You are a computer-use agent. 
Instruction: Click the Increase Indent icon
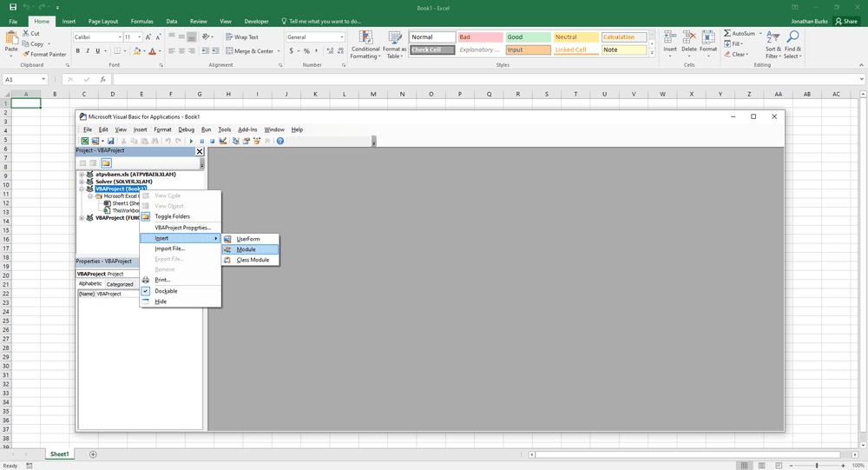pos(214,51)
